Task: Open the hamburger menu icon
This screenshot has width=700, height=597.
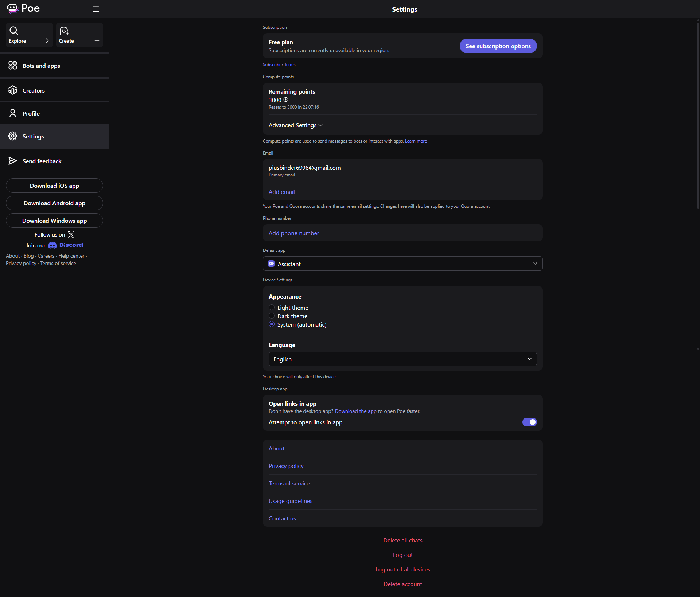Action: click(96, 9)
